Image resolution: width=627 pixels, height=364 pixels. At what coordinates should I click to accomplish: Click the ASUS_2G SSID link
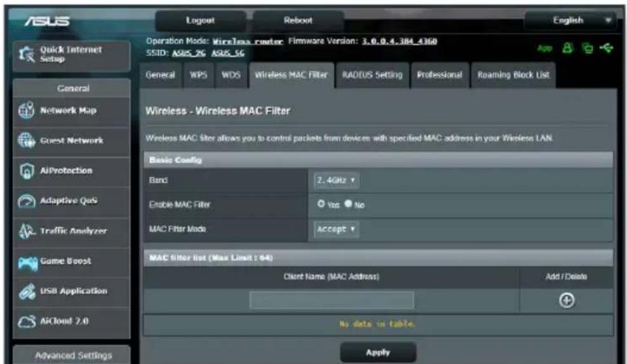[189, 53]
